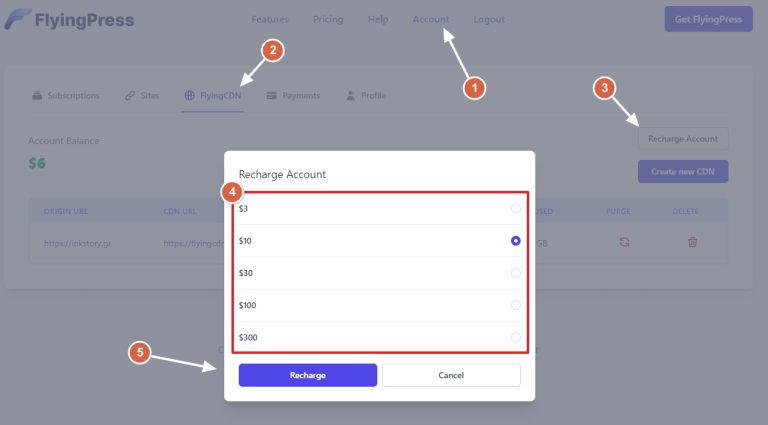This screenshot has height=425, width=768.
Task: Open the Account menu item
Action: point(431,19)
